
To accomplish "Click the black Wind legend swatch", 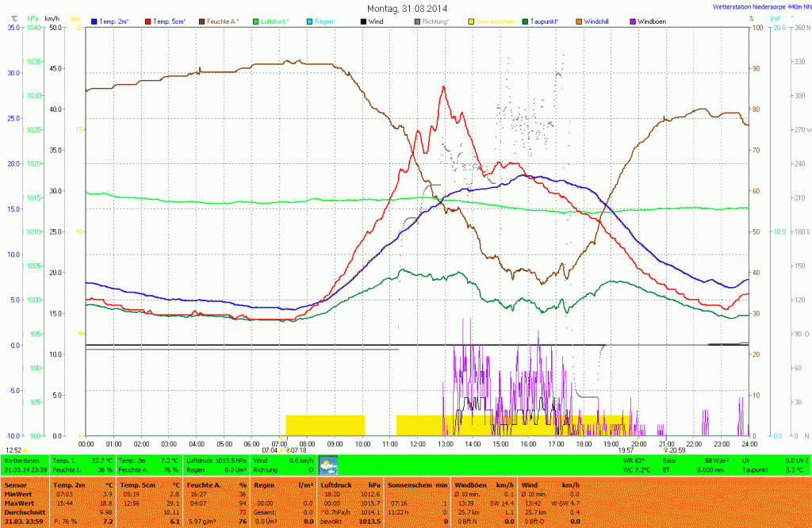I will coord(363,21).
